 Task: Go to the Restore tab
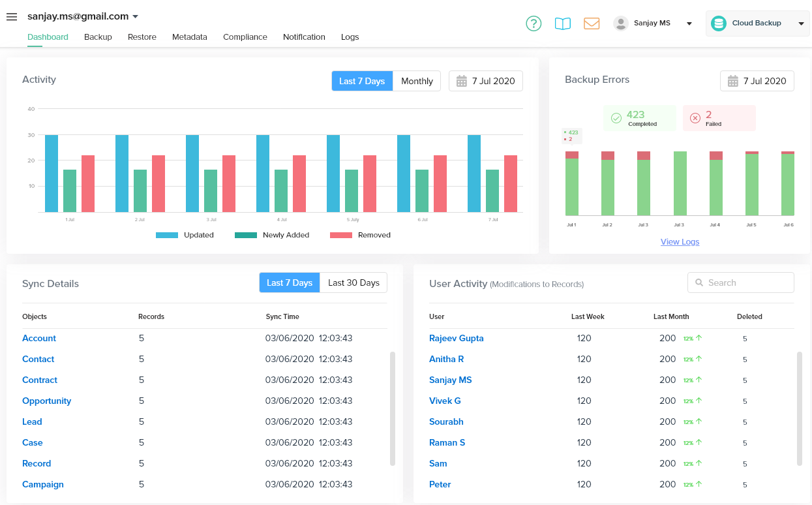pyautogui.click(x=142, y=37)
